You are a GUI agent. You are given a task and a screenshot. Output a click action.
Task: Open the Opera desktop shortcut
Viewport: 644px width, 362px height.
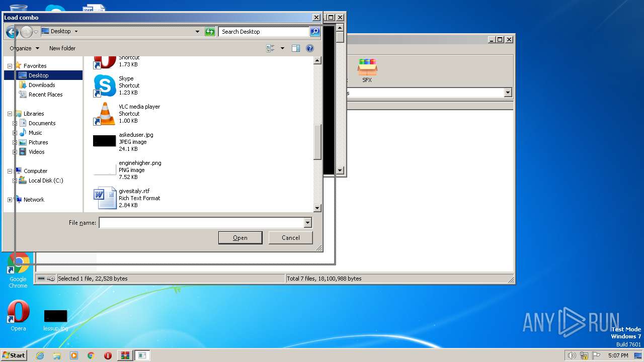(x=18, y=316)
